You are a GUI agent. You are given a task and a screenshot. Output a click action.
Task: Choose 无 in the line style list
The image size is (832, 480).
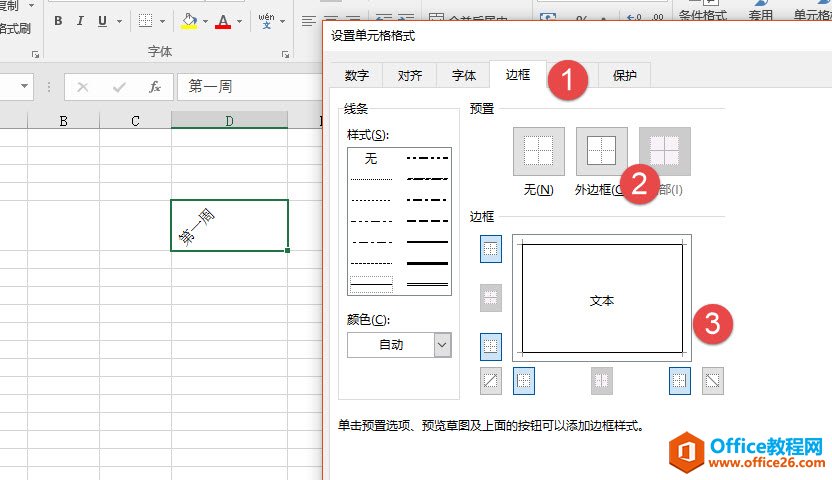(371, 158)
